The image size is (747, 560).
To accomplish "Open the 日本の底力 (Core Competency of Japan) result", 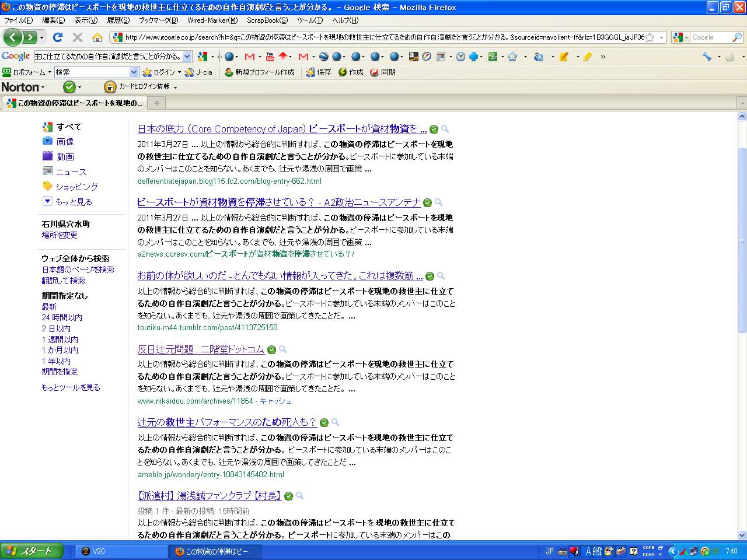I will point(282,129).
